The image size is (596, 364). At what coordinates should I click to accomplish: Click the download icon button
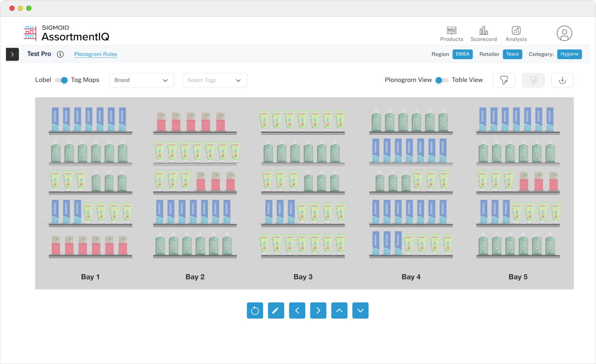coord(562,80)
